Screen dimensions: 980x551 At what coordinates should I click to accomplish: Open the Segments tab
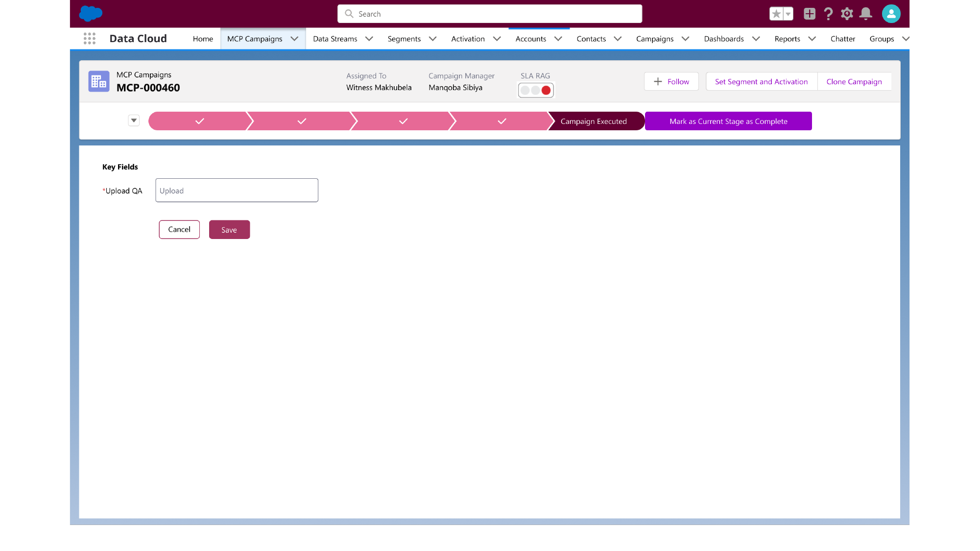[404, 39]
